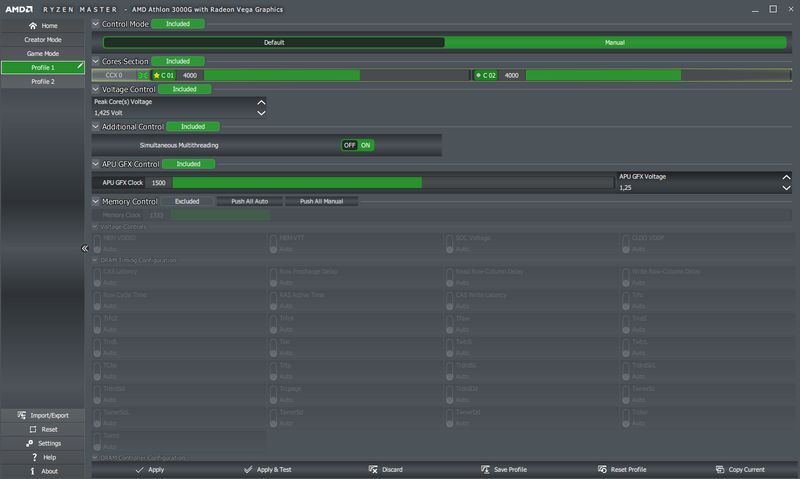Toggle the Included switch for Cores Section
The image size is (800, 479).
pos(178,61)
